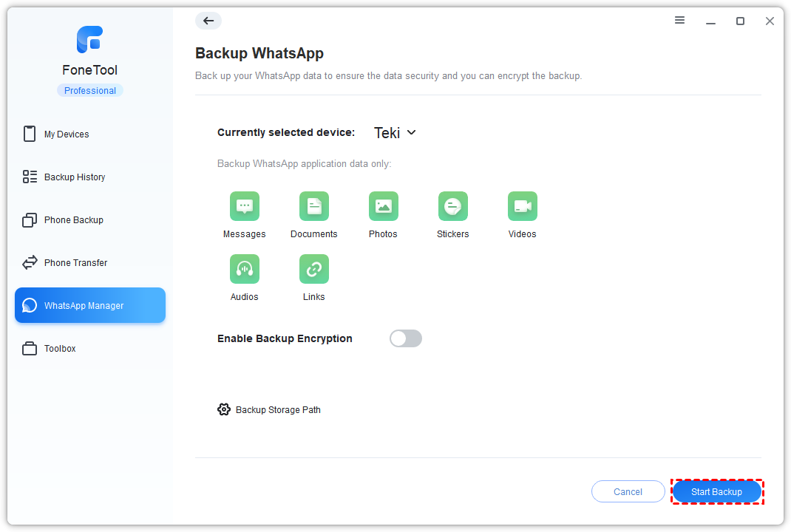Image resolution: width=791 pixels, height=532 pixels.
Task: Open Backup Storage Path gear settings
Action: click(224, 409)
